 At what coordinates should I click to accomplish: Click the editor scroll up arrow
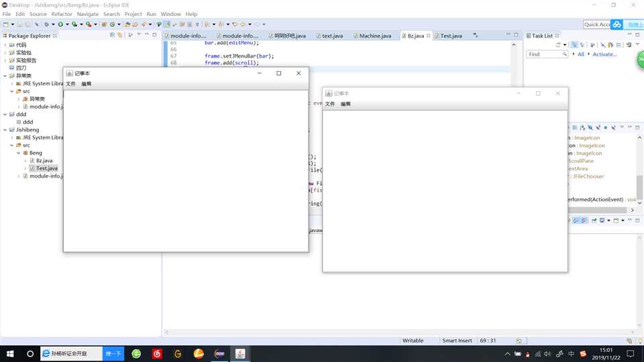pos(513,45)
